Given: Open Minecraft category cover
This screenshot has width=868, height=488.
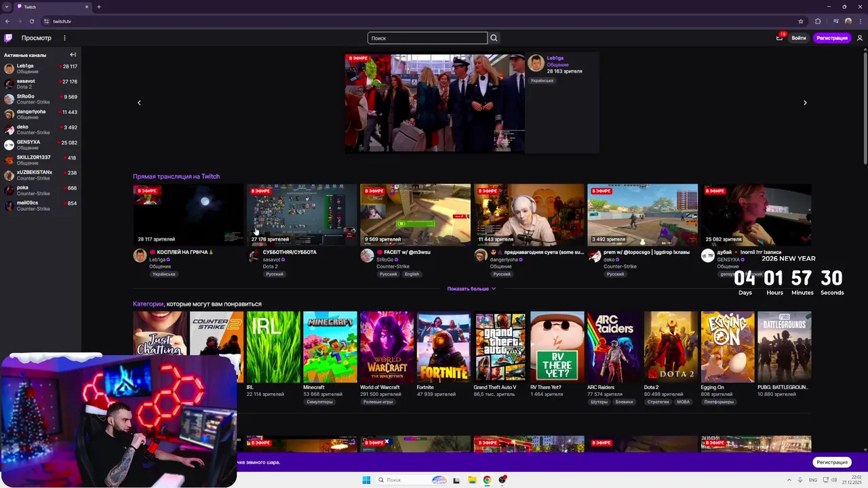Looking at the screenshot, I should click(x=330, y=347).
